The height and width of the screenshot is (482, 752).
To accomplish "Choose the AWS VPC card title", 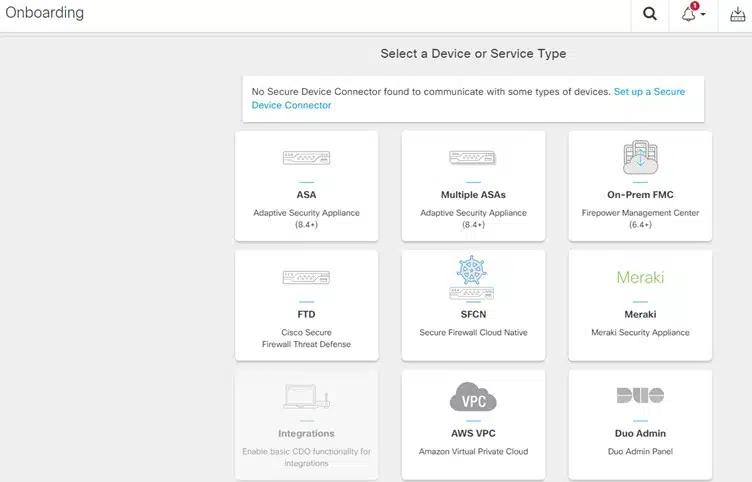I will [x=473, y=434].
